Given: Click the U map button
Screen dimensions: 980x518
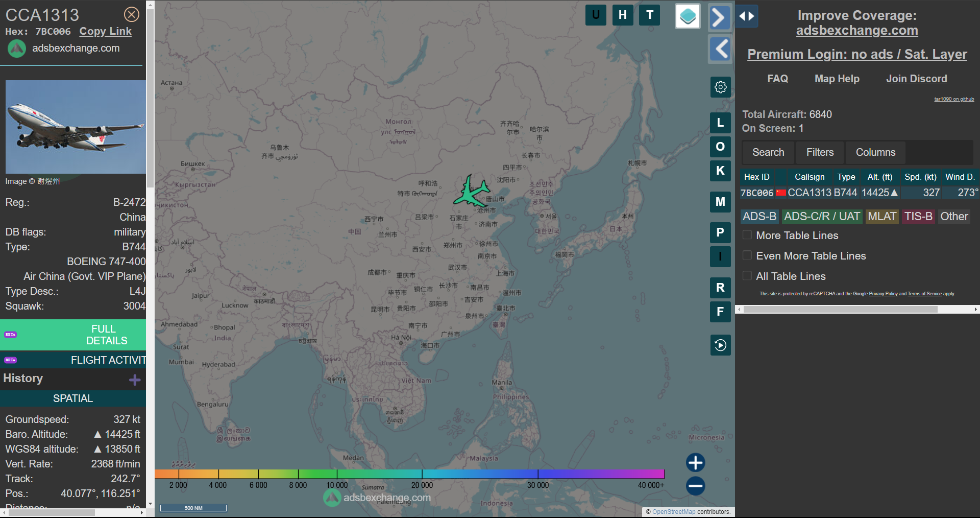Looking at the screenshot, I should coord(596,15).
